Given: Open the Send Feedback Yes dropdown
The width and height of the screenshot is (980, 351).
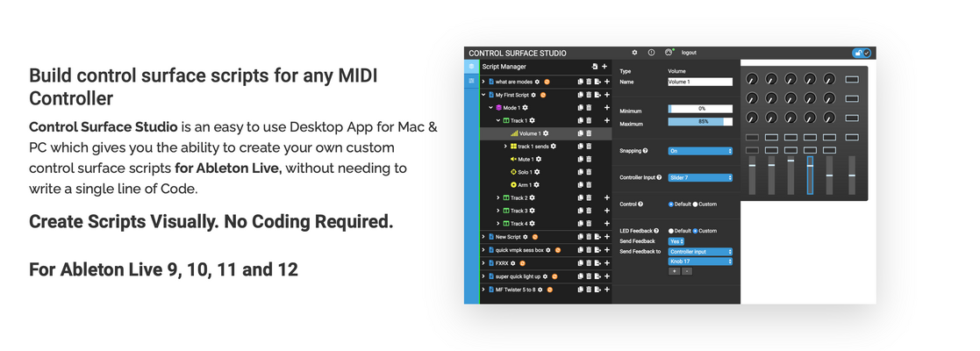Looking at the screenshot, I should (676, 241).
